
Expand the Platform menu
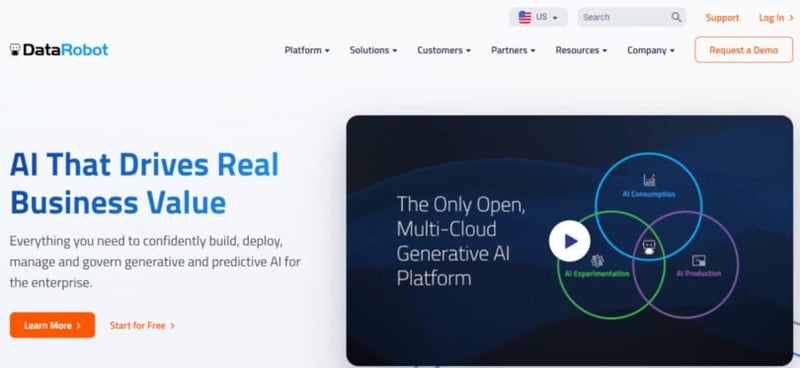307,50
